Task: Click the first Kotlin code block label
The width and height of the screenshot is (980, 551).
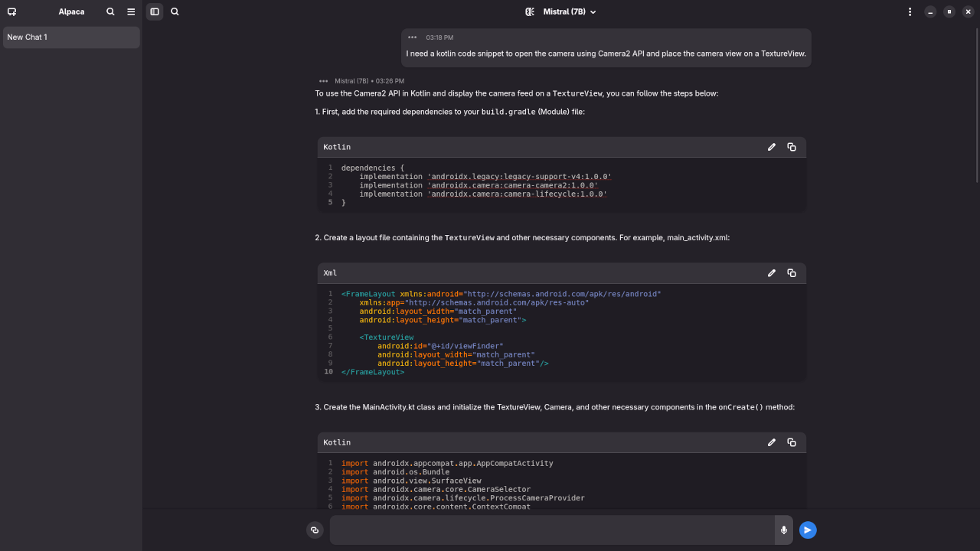Action: (337, 147)
